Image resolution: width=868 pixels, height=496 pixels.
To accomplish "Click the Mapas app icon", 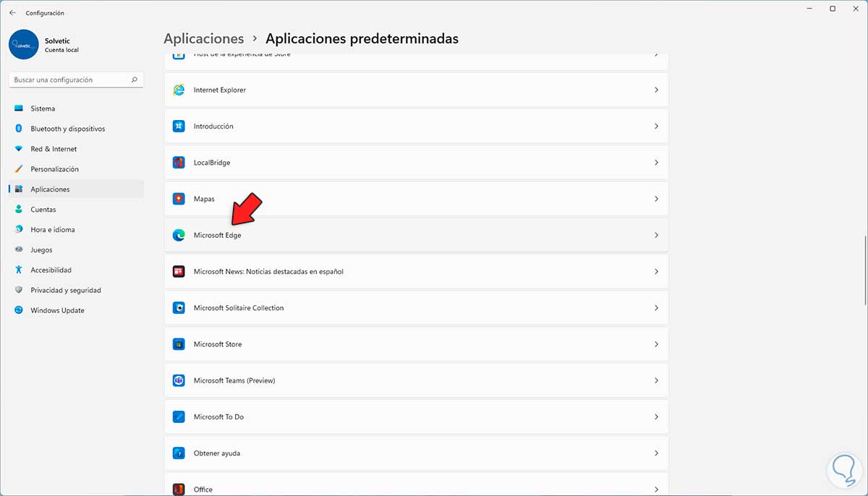I will point(179,199).
